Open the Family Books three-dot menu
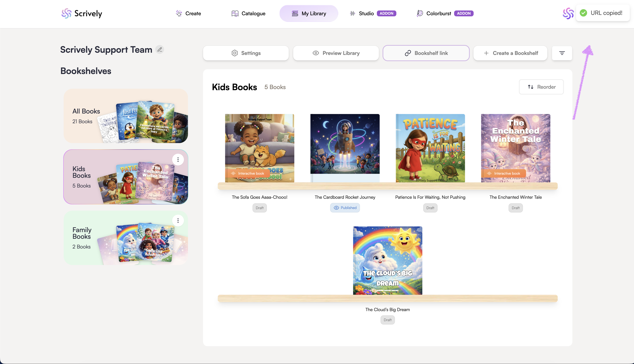Image resolution: width=634 pixels, height=364 pixels. (178, 221)
